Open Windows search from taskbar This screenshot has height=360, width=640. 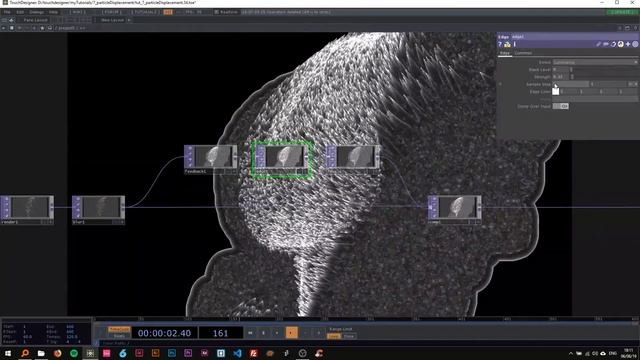coord(25,353)
